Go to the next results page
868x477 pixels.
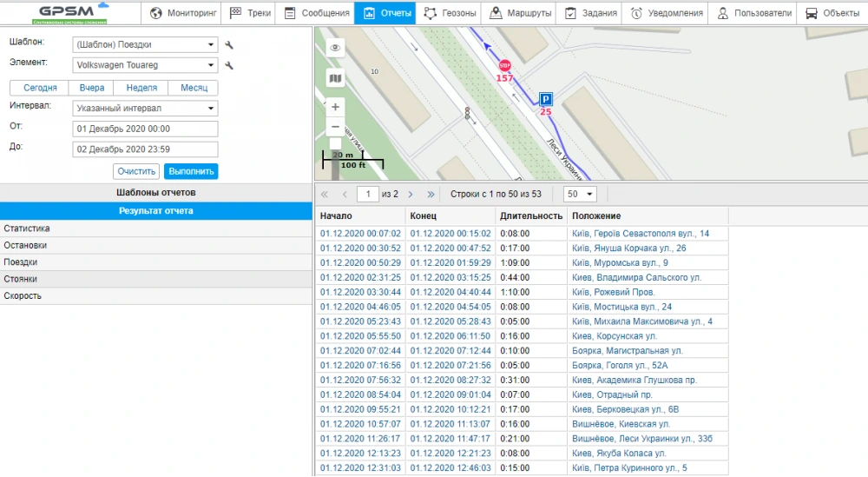pos(411,194)
